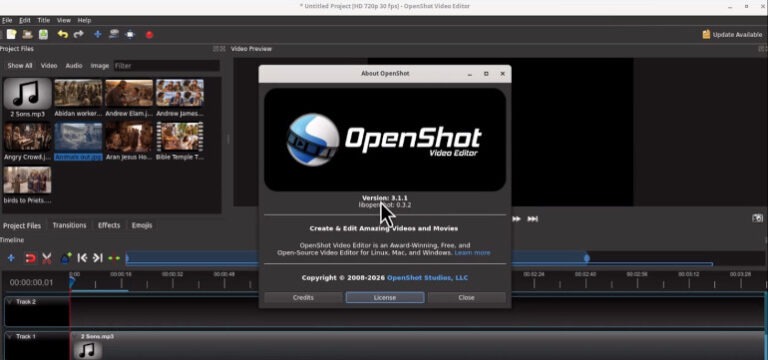Open the Edit menu
The image size is (768, 360).
[x=24, y=20]
